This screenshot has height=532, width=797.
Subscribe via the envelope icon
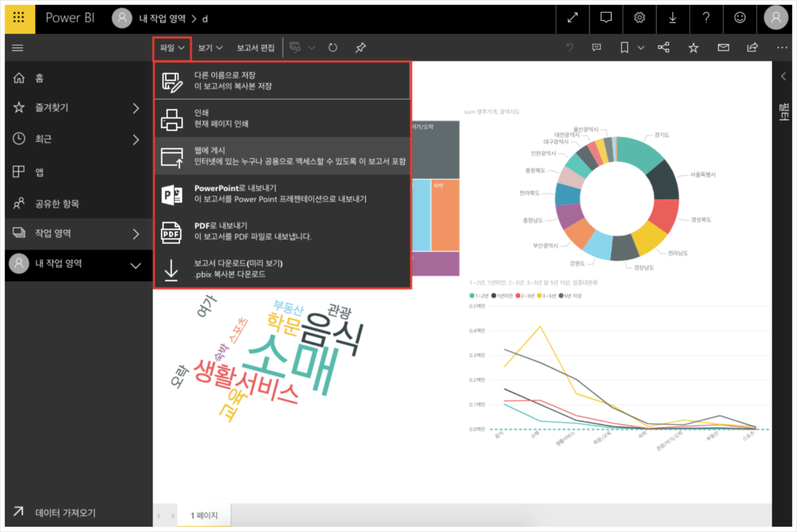point(723,48)
